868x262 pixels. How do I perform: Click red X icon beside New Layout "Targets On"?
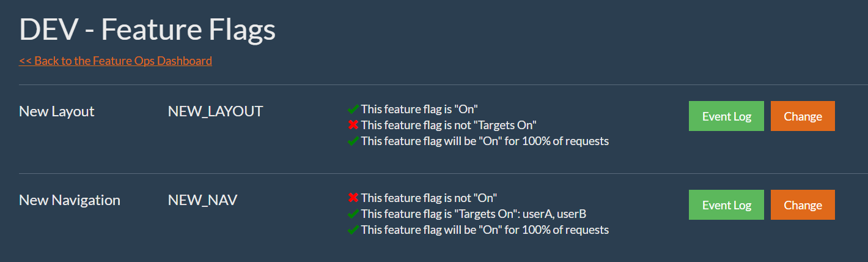tap(353, 125)
